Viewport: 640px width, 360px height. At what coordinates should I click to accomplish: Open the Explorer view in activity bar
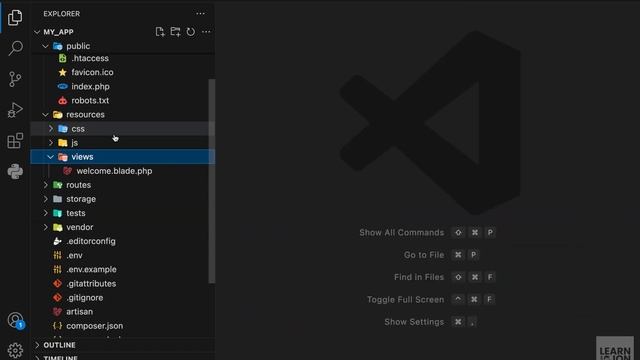coord(15,17)
